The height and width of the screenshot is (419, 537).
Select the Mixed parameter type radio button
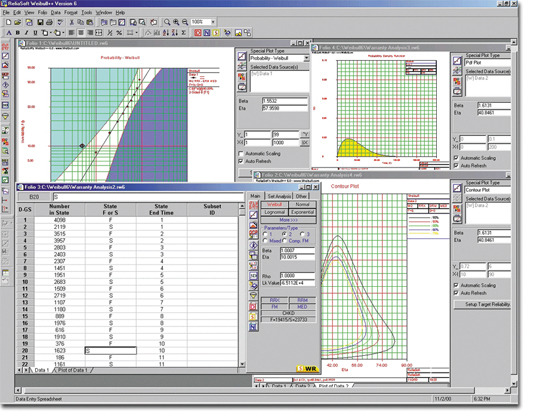pos(265,241)
